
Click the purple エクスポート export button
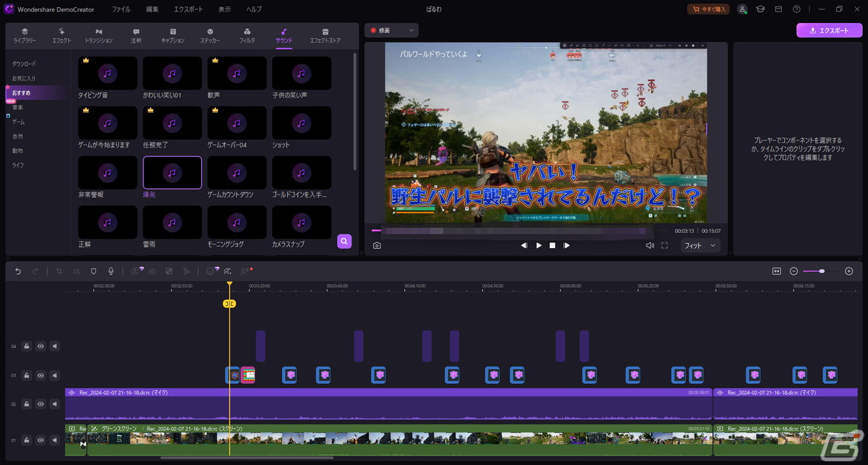coord(829,30)
